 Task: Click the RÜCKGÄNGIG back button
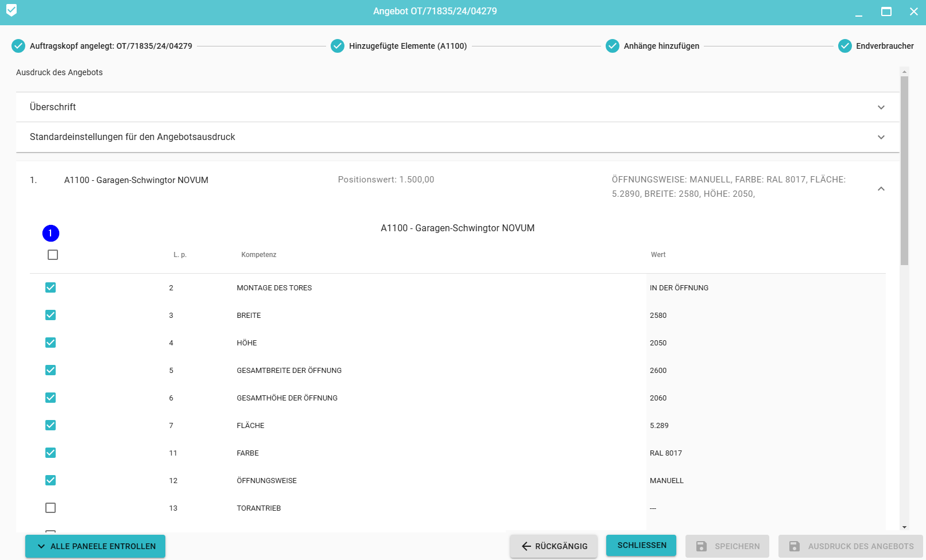[x=553, y=546]
